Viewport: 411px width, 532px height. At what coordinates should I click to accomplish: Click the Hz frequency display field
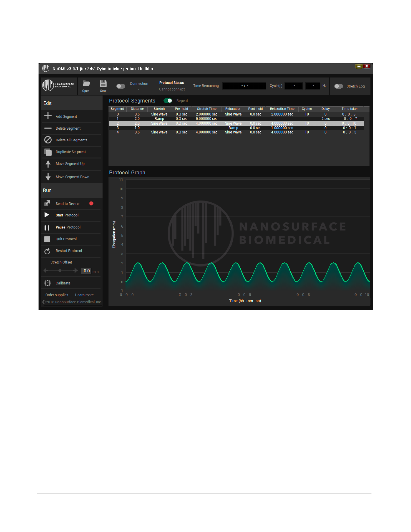pyautogui.click(x=313, y=86)
